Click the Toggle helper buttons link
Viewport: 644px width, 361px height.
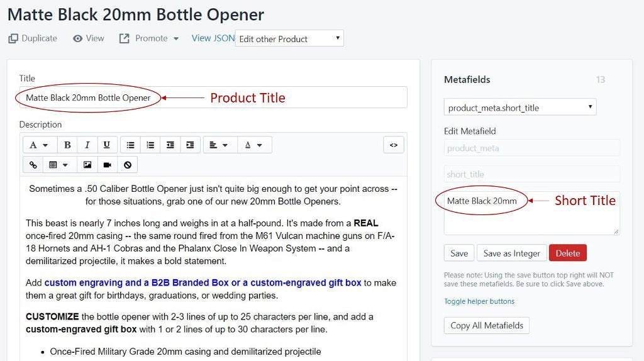[479, 301]
